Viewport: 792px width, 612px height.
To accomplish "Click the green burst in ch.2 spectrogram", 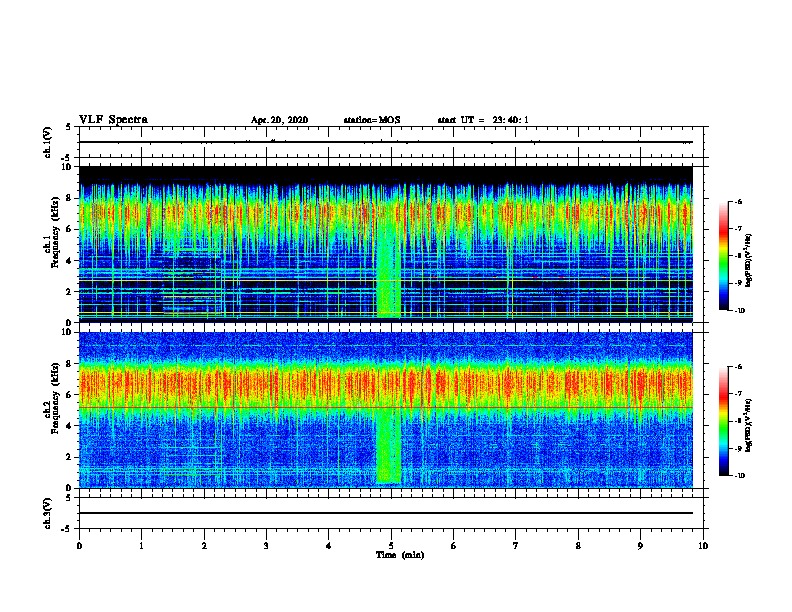I will coord(389,447).
